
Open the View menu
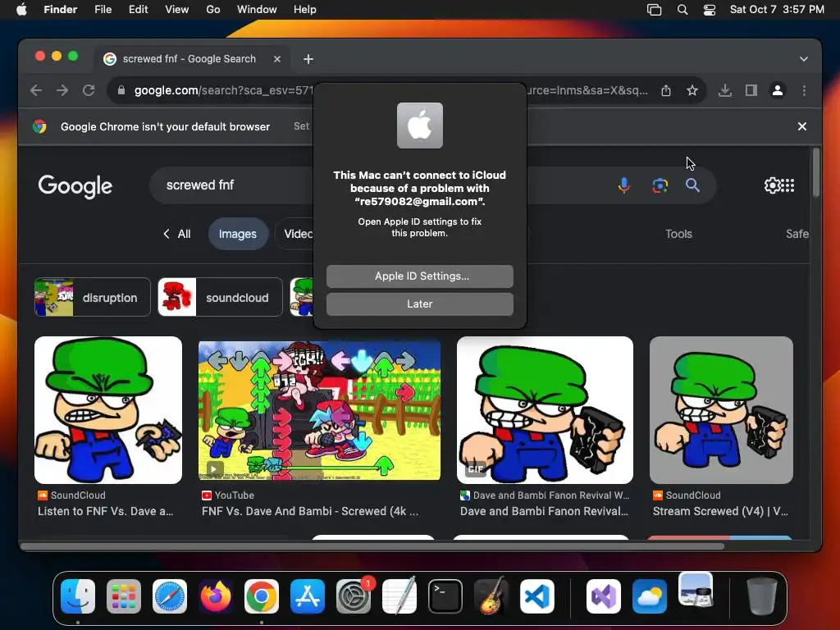click(177, 10)
